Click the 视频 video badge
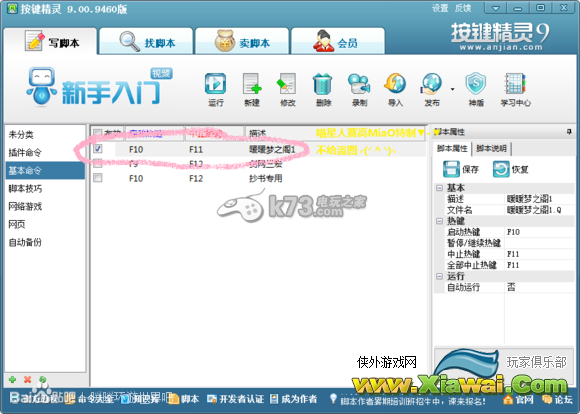 (161, 73)
